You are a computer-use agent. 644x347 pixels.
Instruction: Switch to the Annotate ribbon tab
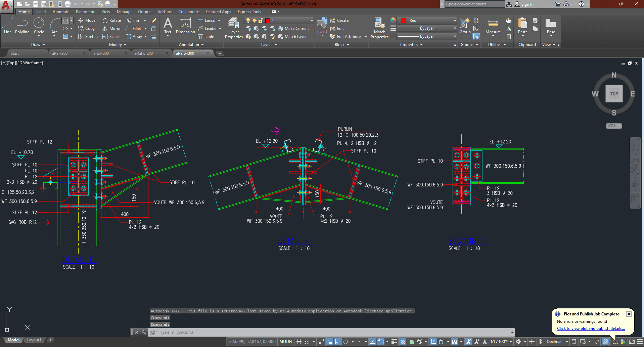click(61, 12)
